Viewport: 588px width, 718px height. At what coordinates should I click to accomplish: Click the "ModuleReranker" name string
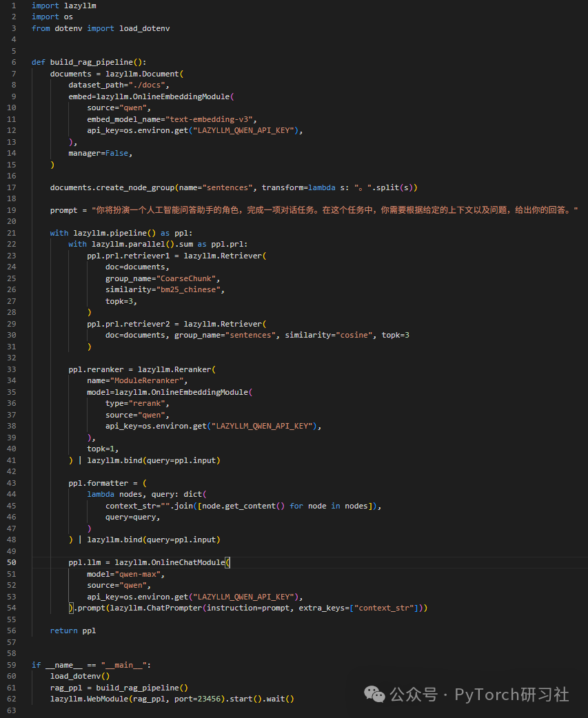point(147,380)
